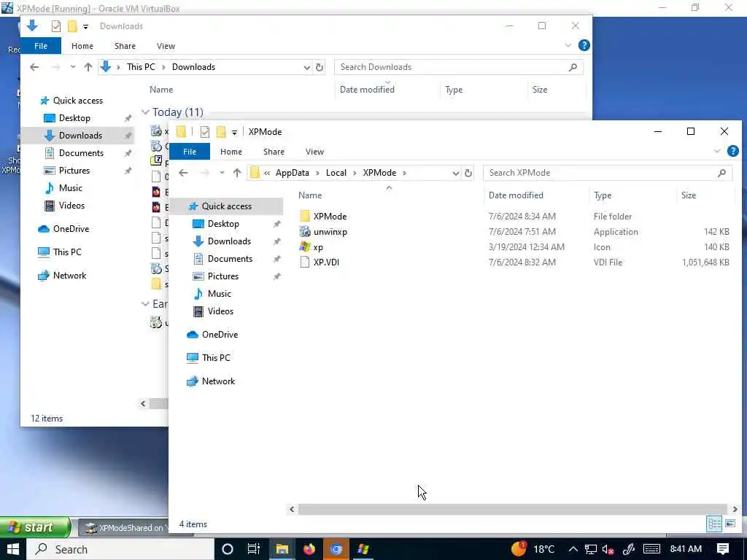Open help in XPMode window

coord(732,152)
